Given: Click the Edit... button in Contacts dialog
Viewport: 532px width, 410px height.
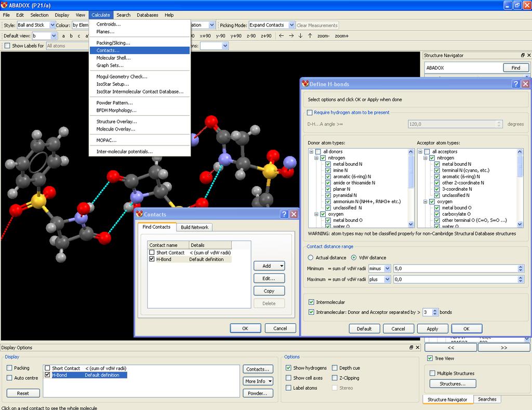Looking at the screenshot, I should [x=269, y=279].
